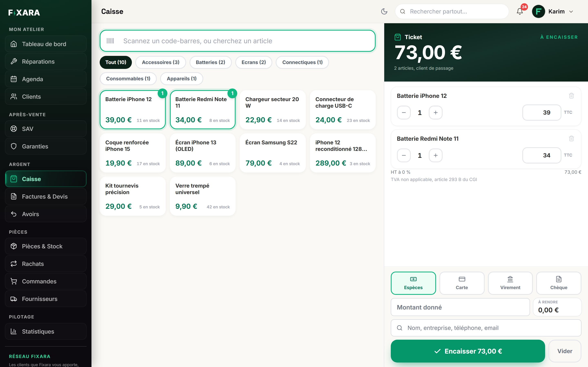Viewport: 588px width, 367px height.
Task: Click the Encaisser 73,00 € button
Action: (x=468, y=351)
